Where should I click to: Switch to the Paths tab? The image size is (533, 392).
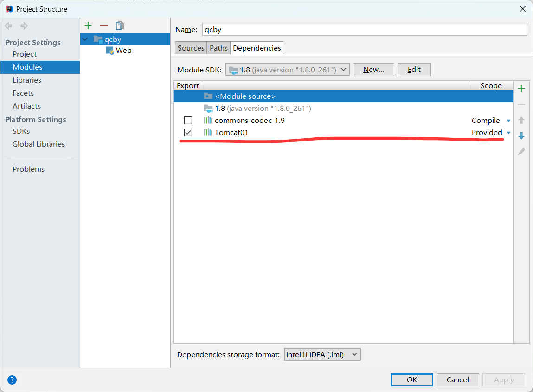(218, 48)
